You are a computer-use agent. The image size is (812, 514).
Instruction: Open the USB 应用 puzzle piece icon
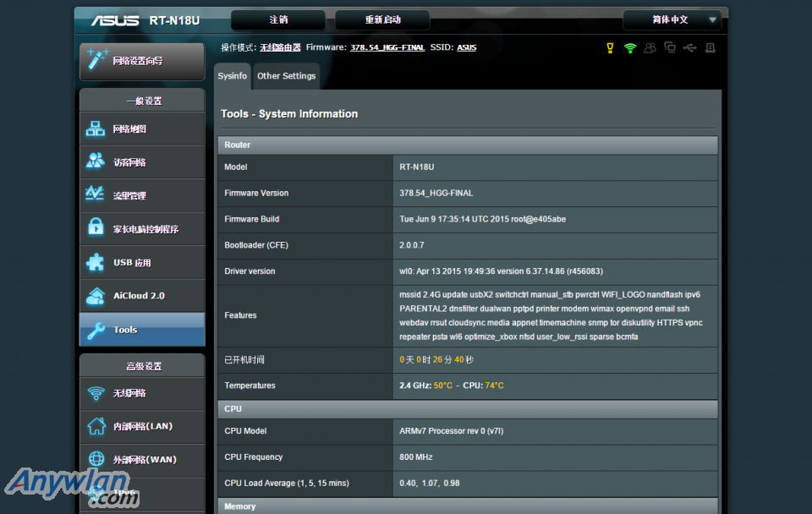[x=96, y=262]
